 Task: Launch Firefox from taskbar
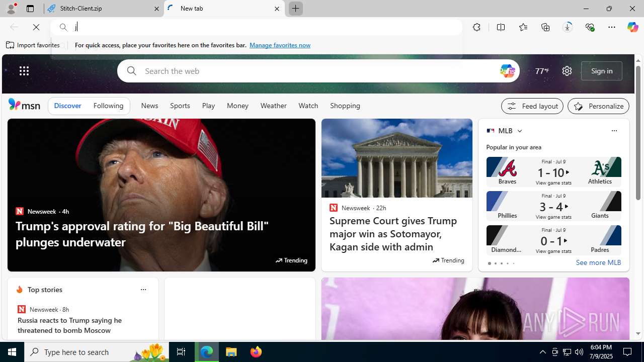(x=256, y=352)
